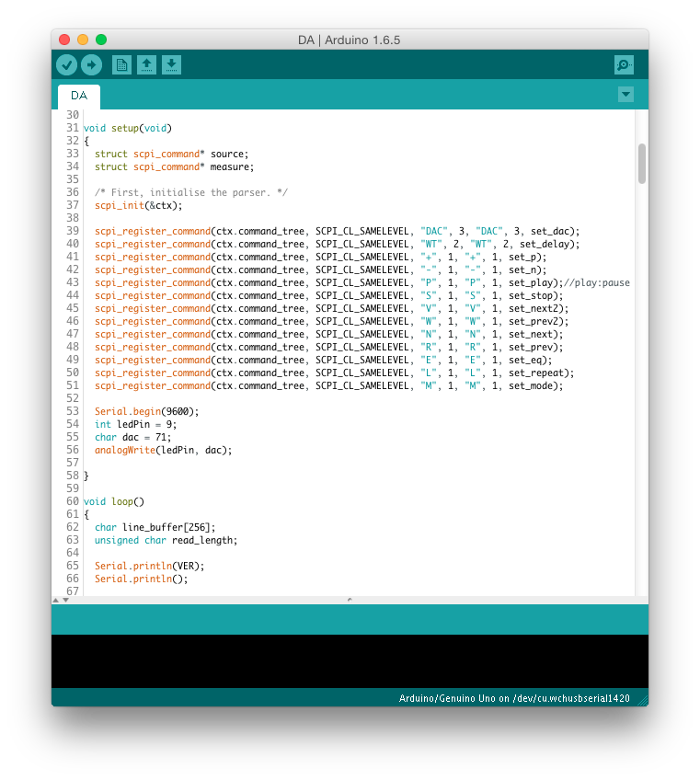Click the window resize grip corner
Screen dimensions: 700x780
[x=643, y=701]
